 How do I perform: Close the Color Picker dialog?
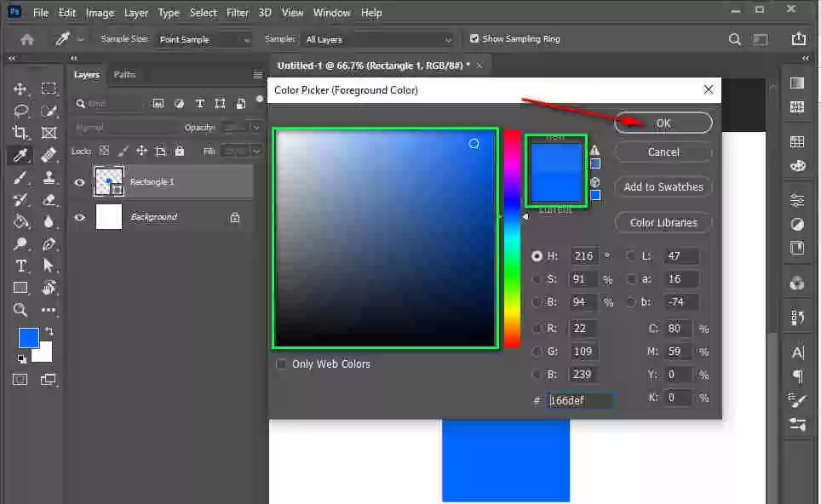point(708,89)
